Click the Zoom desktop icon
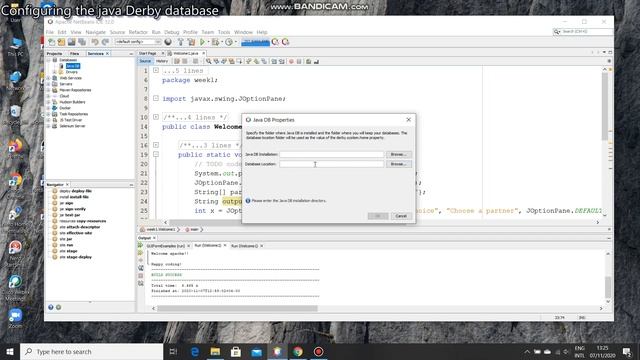This screenshot has height=360, width=640. (x=15, y=318)
